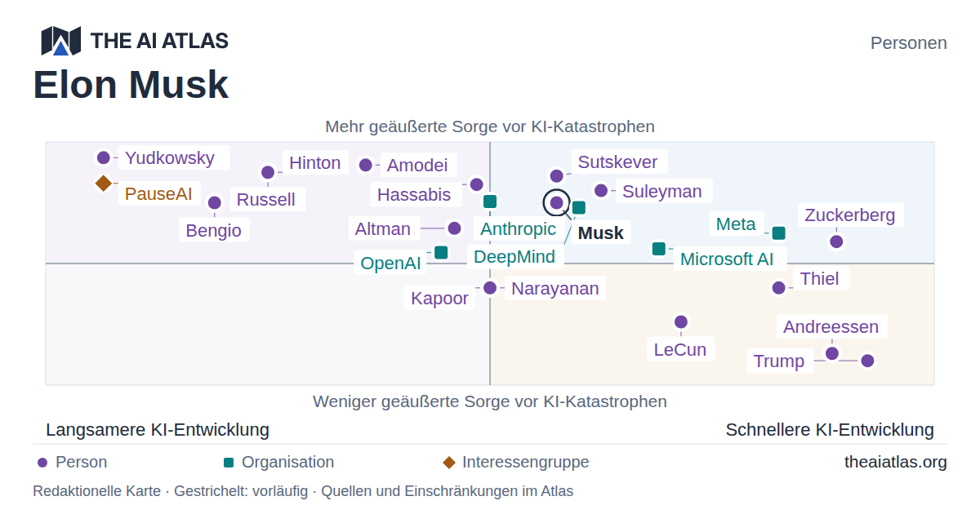Click the Interessengruppe legend entry
This screenshot has width=980, height=514.
tap(516, 463)
